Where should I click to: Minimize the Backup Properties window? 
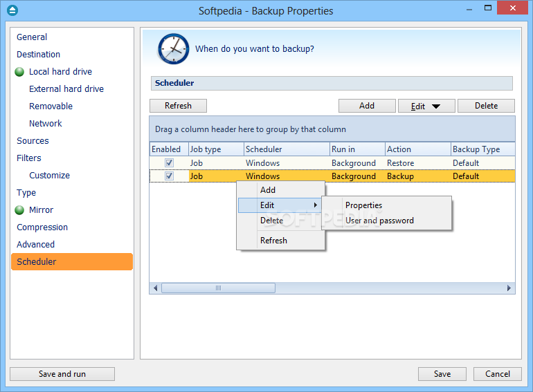pos(469,8)
